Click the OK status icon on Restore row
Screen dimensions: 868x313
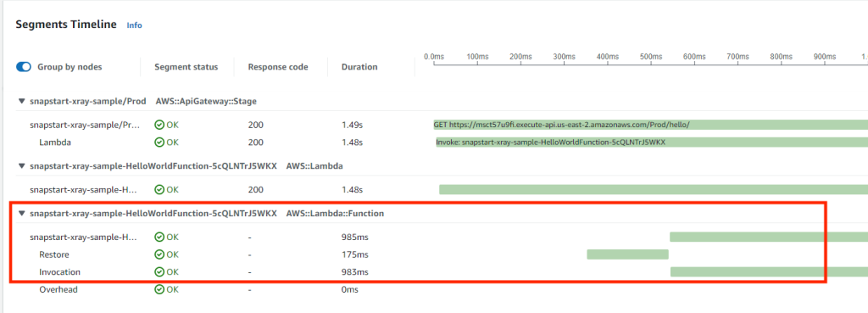[159, 254]
